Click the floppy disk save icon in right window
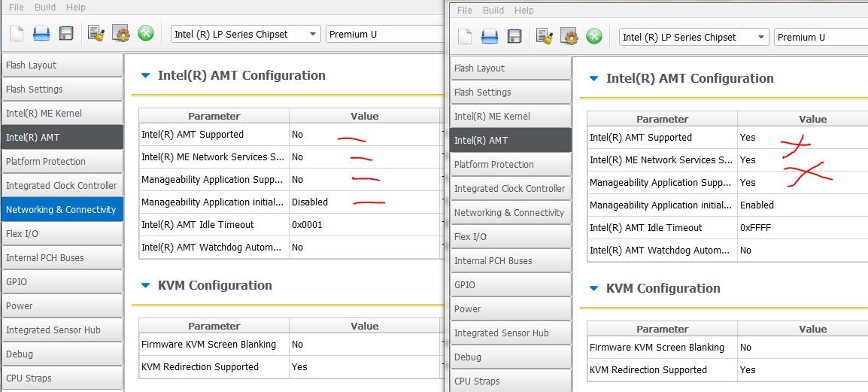868x392 pixels. pos(514,37)
